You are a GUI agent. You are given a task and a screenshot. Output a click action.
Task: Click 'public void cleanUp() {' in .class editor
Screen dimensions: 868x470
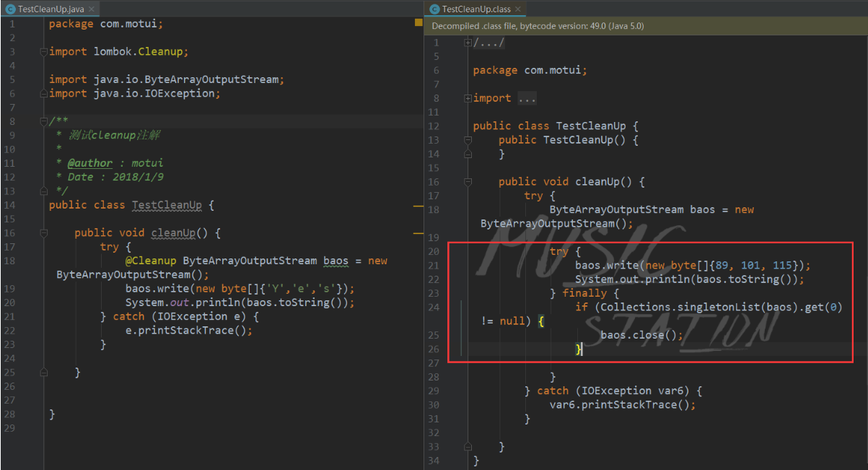click(571, 182)
